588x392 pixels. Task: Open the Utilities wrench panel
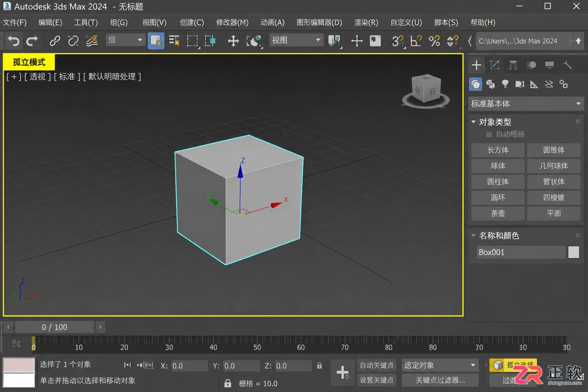click(x=568, y=65)
